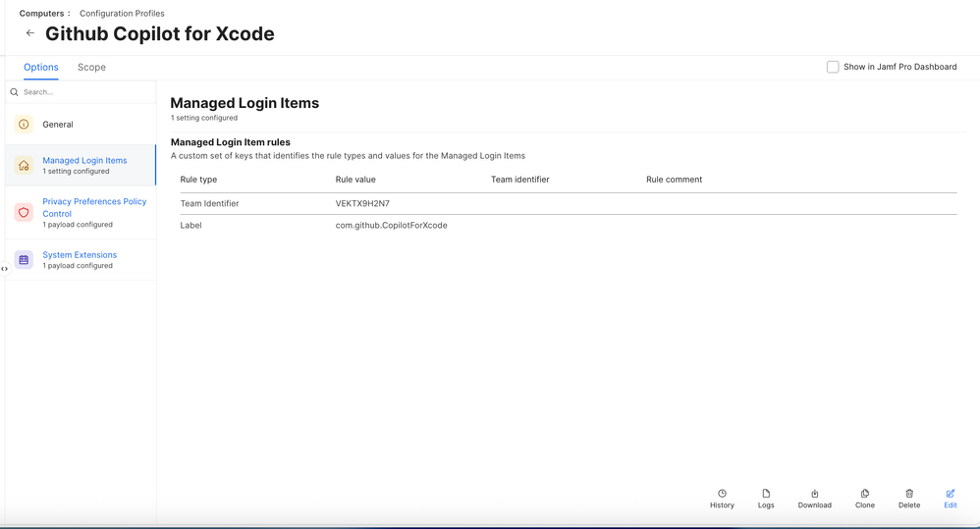Switch to the Options tab
Screen dimensions: 980x529
41,67
